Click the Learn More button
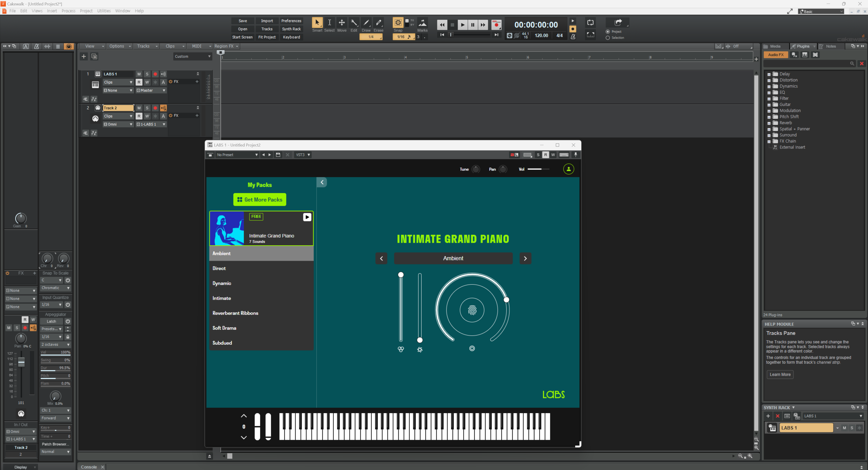The width and height of the screenshot is (868, 470). click(x=780, y=375)
